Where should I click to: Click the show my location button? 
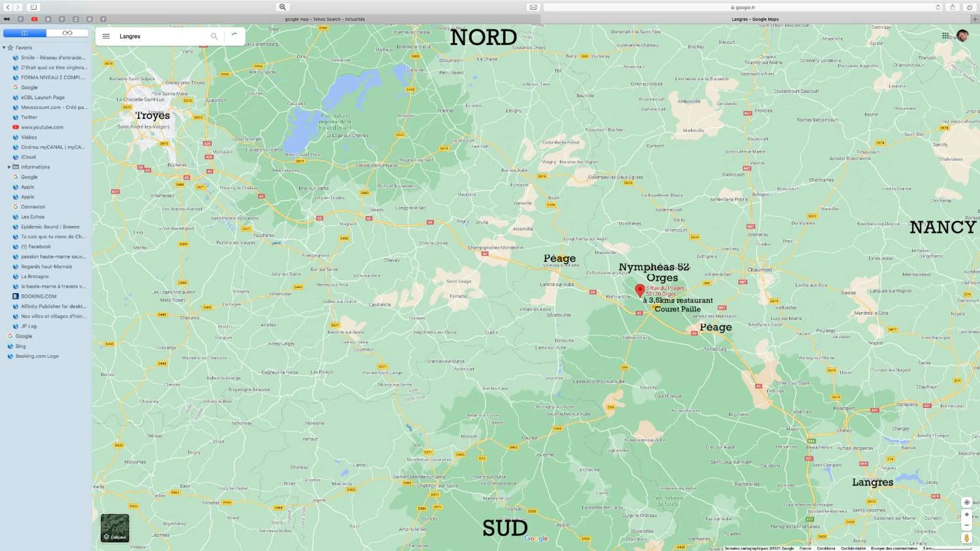click(x=966, y=502)
